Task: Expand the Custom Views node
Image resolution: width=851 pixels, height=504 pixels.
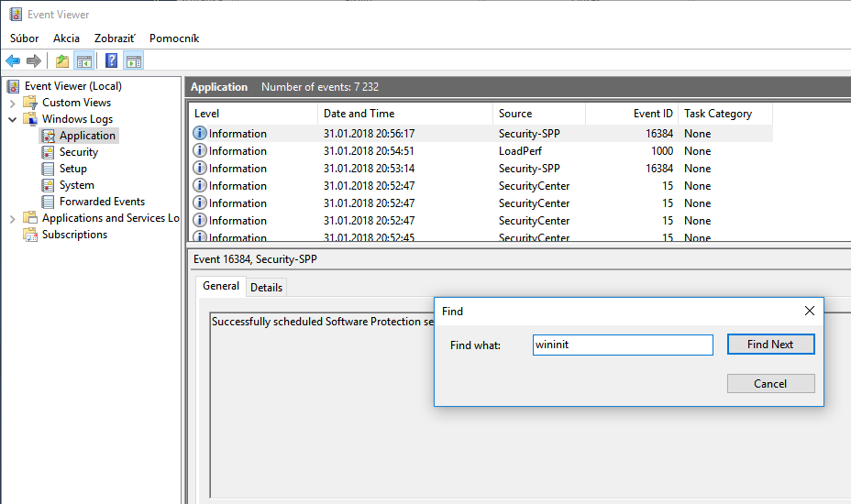Action: (13, 103)
